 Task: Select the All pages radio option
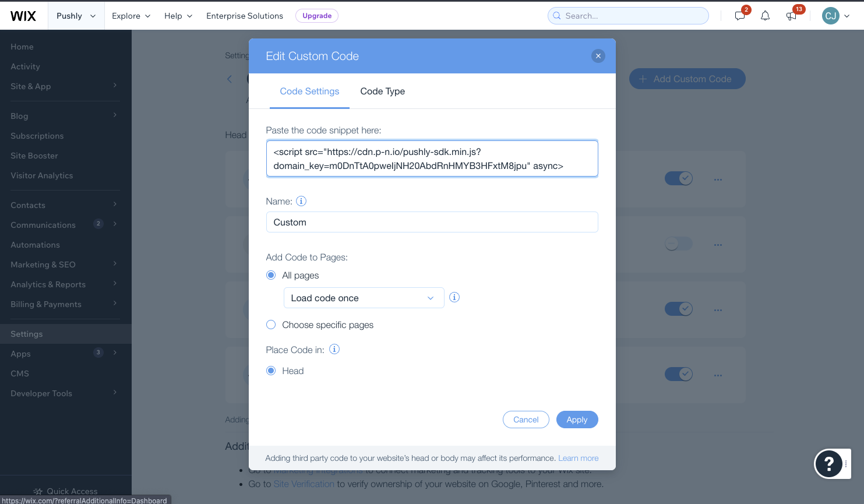[x=271, y=275]
